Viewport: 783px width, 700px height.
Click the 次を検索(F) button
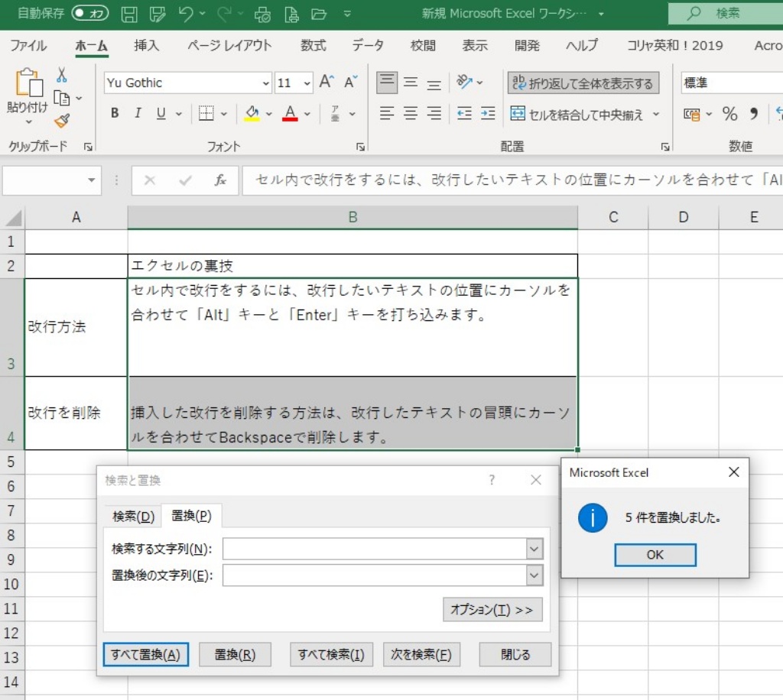(421, 655)
